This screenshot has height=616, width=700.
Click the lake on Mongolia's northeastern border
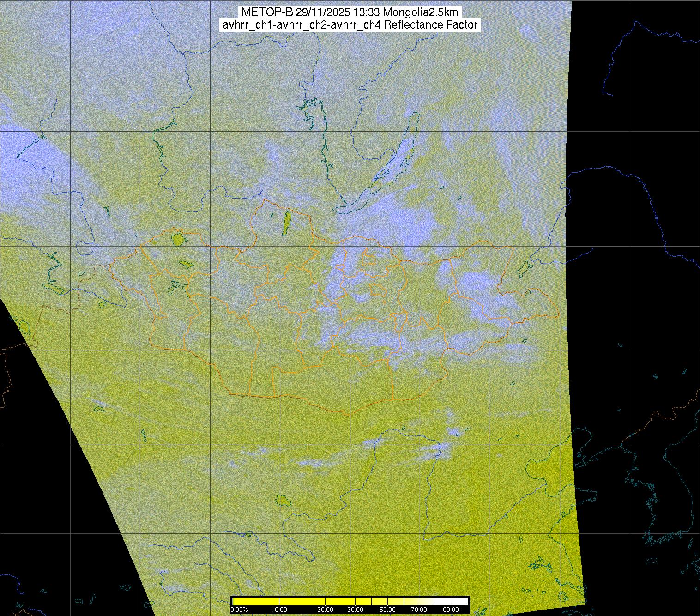pyautogui.click(x=523, y=268)
